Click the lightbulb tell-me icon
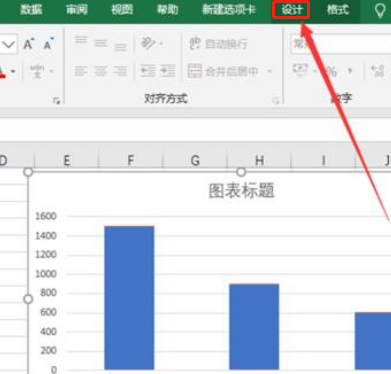391x374 pixels. [380, 10]
